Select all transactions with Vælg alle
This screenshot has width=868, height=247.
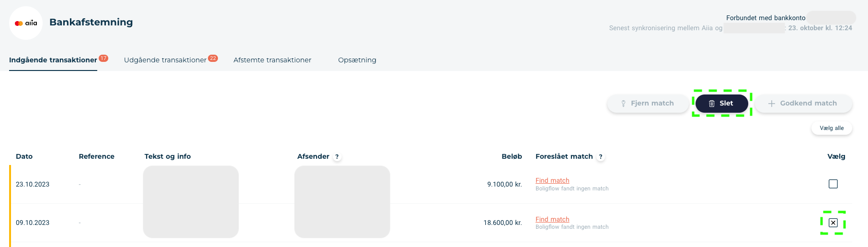[832, 128]
